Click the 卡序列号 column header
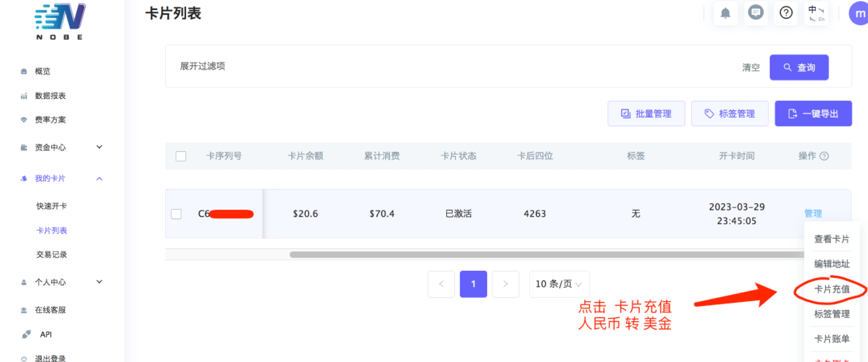868x362 pixels. (224, 156)
